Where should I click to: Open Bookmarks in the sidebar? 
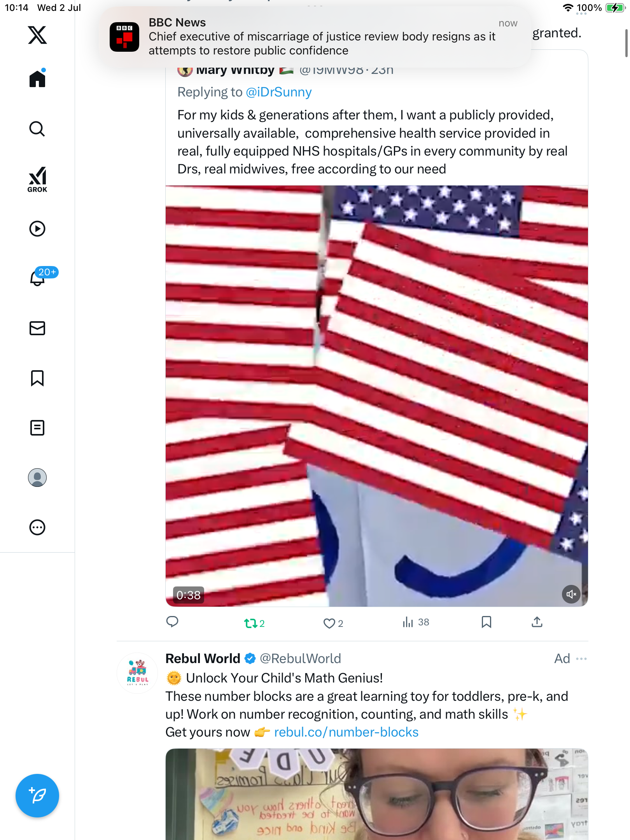37,378
